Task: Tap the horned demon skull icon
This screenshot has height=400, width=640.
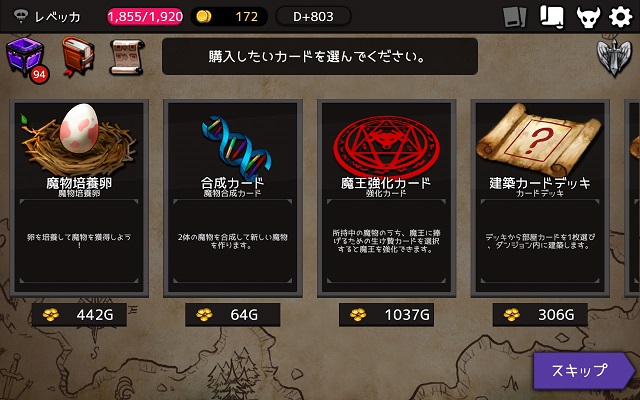Action: coord(588,17)
